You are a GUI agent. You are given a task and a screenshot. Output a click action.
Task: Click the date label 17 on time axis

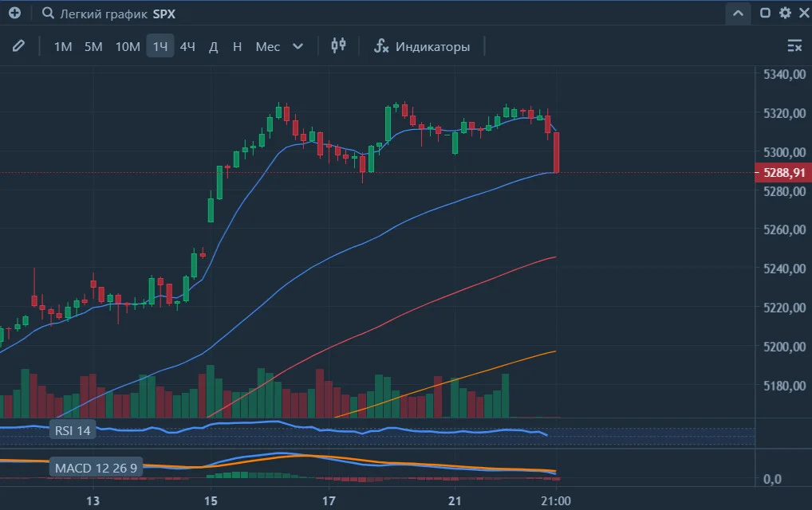pyautogui.click(x=329, y=501)
